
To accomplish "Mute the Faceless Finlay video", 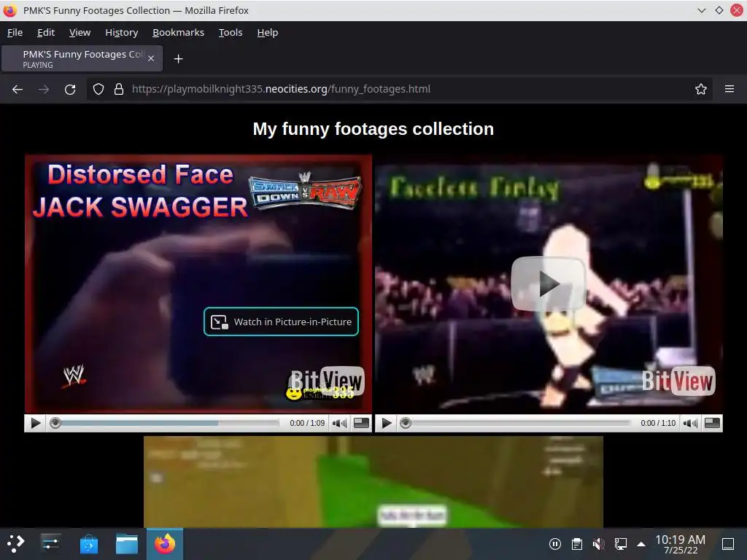I will (x=690, y=423).
